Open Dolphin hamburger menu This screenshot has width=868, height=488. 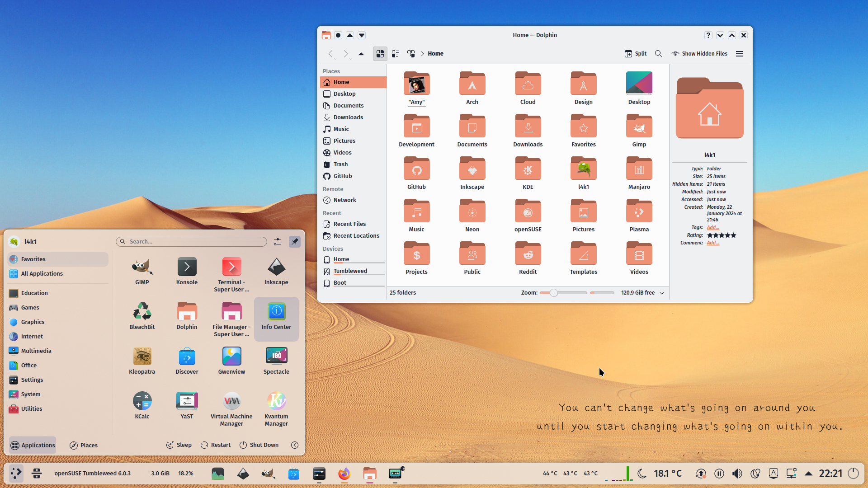tap(740, 54)
